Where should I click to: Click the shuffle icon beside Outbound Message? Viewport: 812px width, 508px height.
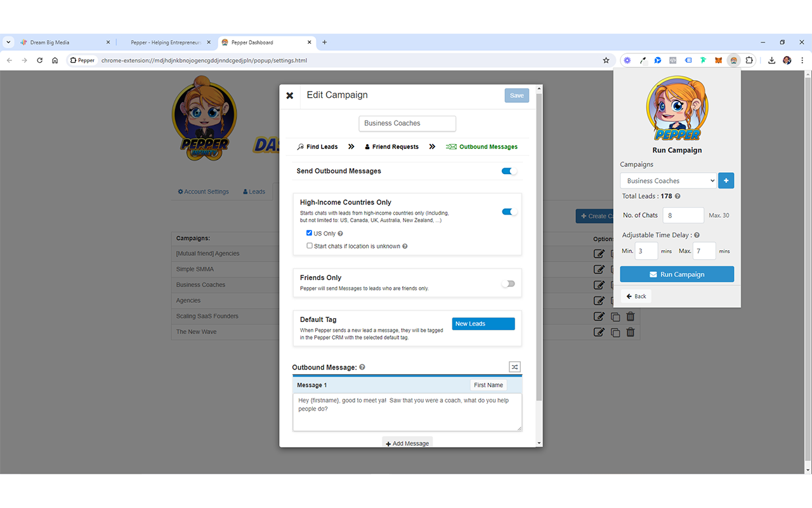514,367
